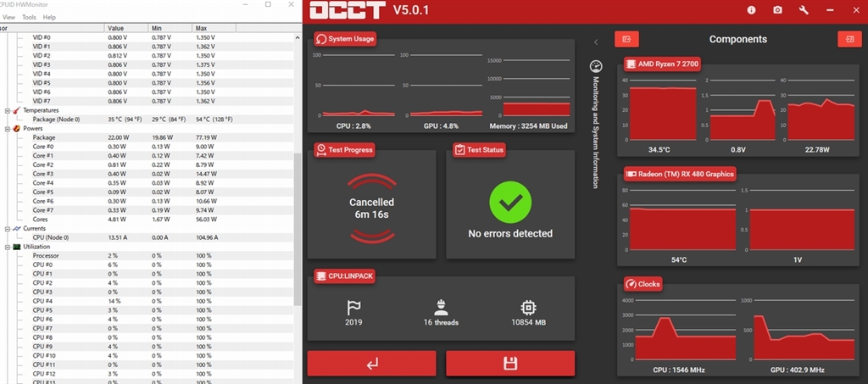Select the Package (Node 0) temperature row
The image size is (868, 384).
[x=147, y=120]
